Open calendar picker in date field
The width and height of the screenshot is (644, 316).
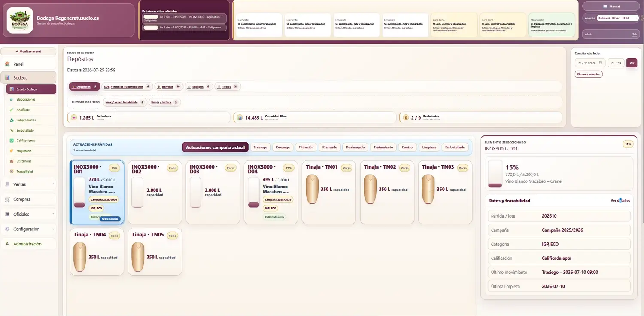click(x=601, y=63)
